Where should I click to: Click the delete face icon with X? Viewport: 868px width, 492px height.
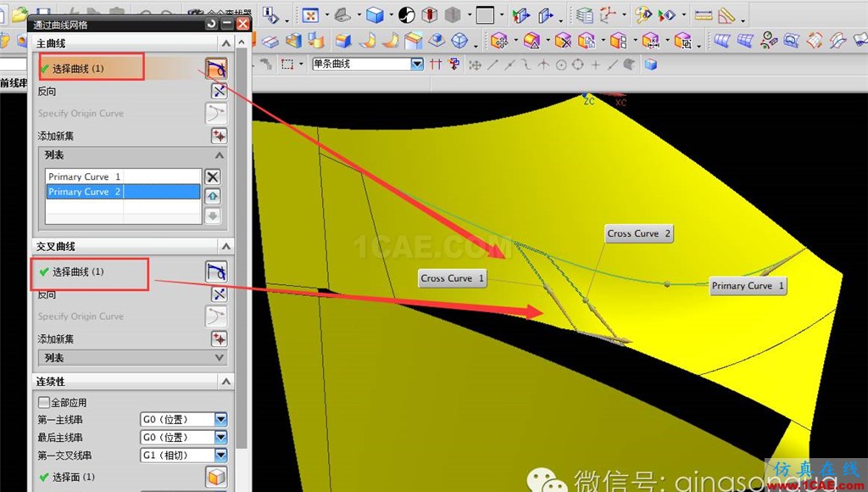563,41
